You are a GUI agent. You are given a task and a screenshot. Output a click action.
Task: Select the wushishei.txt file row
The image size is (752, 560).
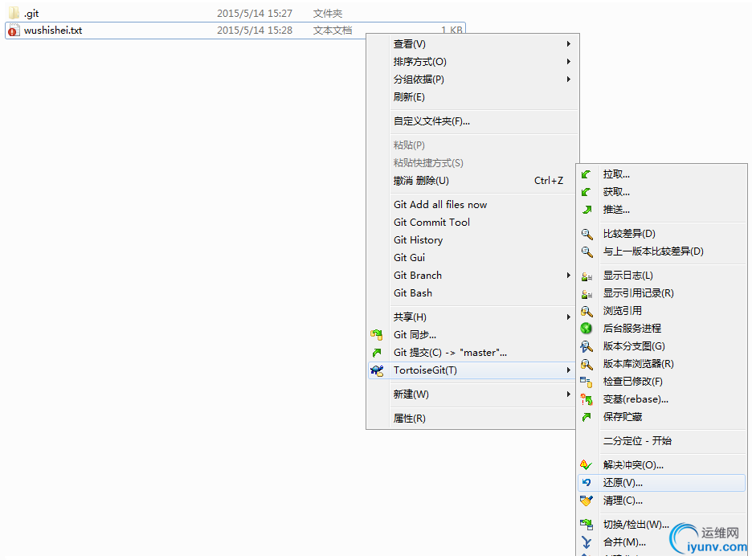235,31
